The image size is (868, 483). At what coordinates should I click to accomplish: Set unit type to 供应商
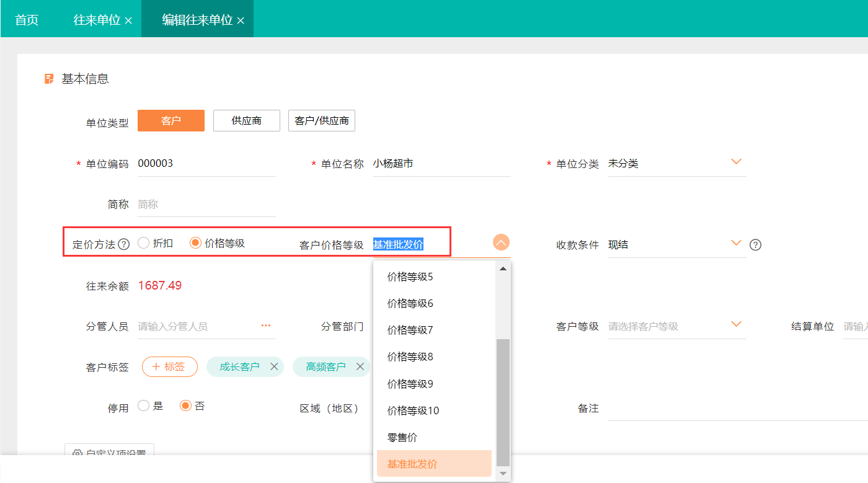tap(247, 120)
